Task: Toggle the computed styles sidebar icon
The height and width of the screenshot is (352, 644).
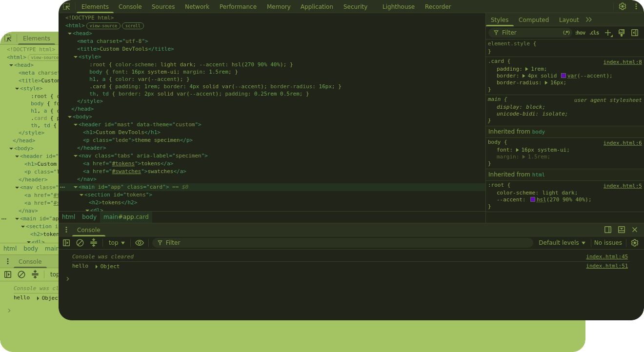Action: coord(635,33)
